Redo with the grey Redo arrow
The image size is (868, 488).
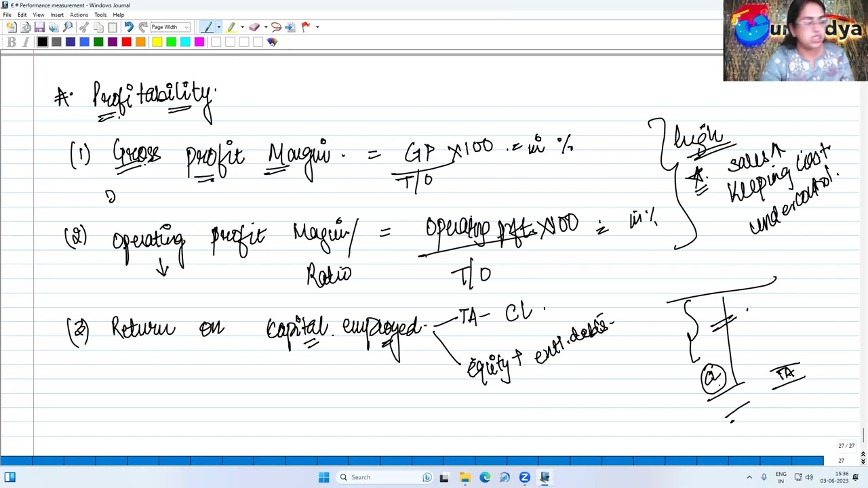click(143, 27)
